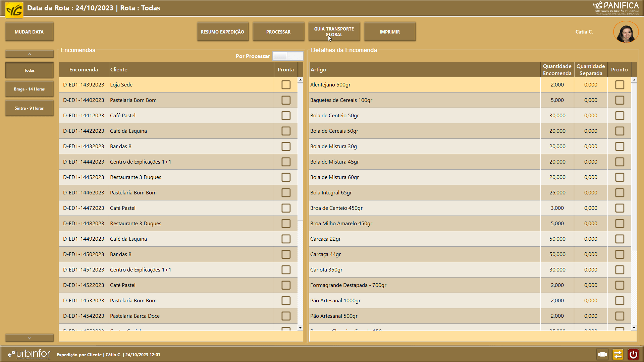The height and width of the screenshot is (362, 644).
Task: Click the yellow VG logo icon
Action: pos(14,10)
